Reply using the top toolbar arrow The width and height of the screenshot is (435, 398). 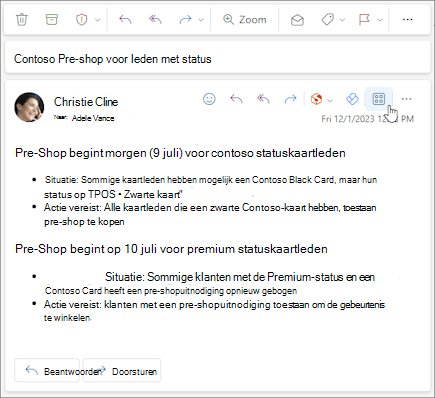coord(125,20)
